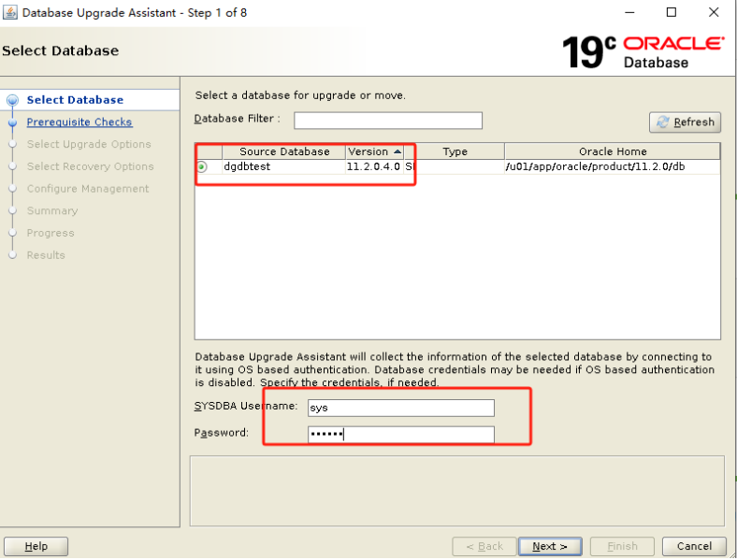Click inside the Database Filter field
The width and height of the screenshot is (737, 560).
[388, 121]
